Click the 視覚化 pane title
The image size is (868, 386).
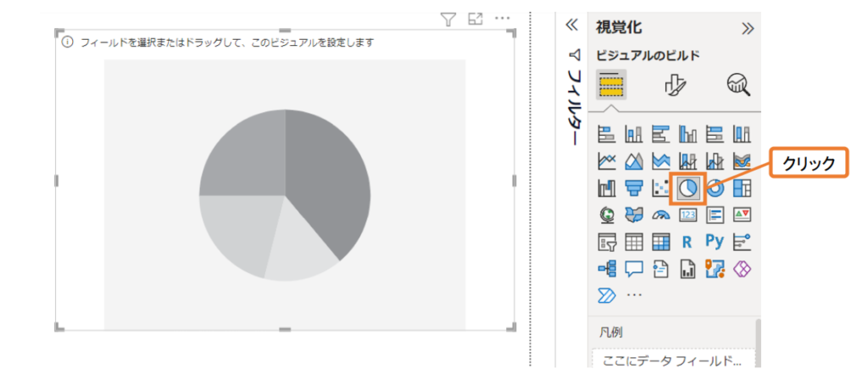point(619,27)
